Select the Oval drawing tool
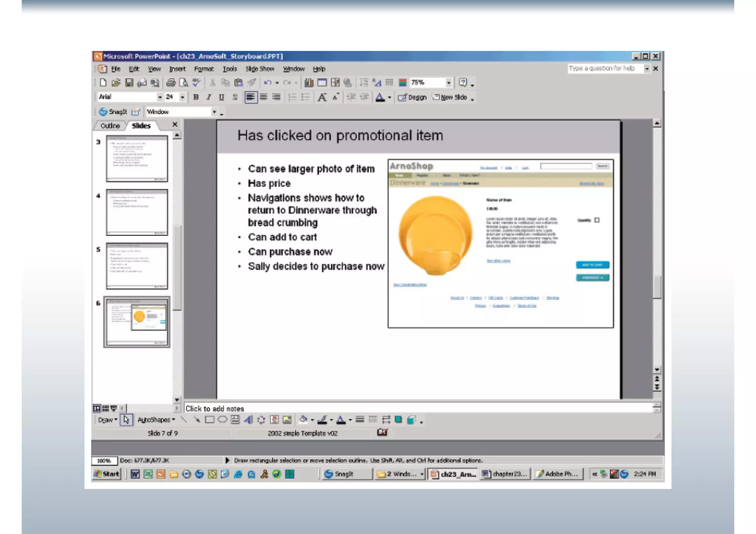This screenshot has width=756, height=534. (x=222, y=420)
